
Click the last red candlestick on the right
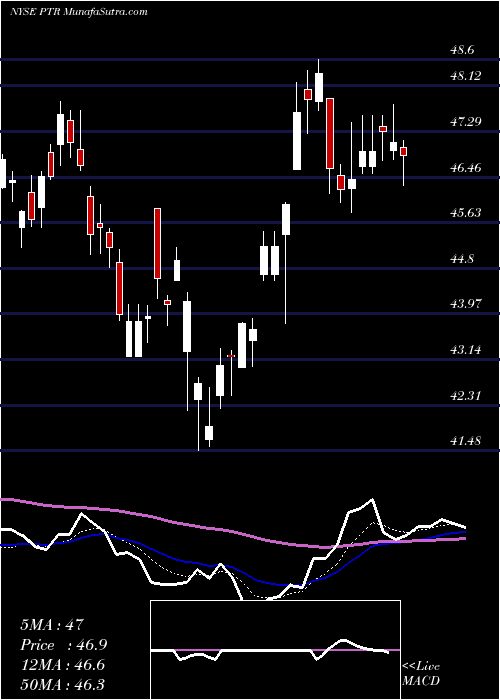[x=404, y=151]
